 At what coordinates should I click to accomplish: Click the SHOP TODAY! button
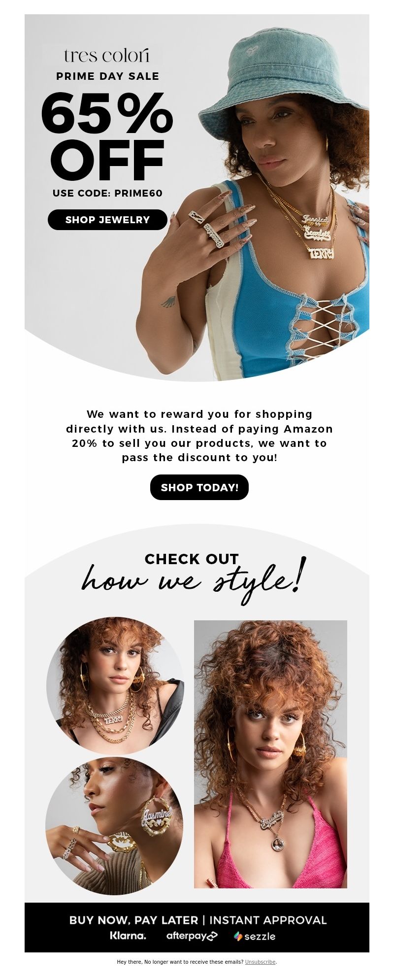199,487
